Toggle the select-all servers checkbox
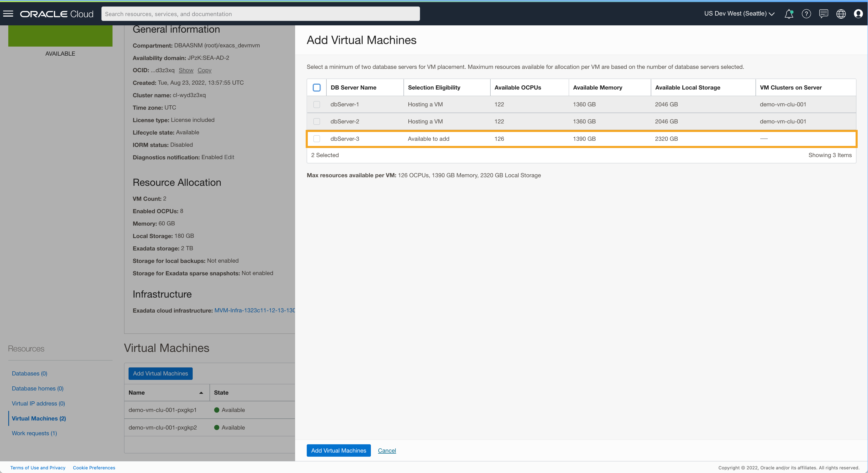The image size is (868, 473). coord(317,87)
